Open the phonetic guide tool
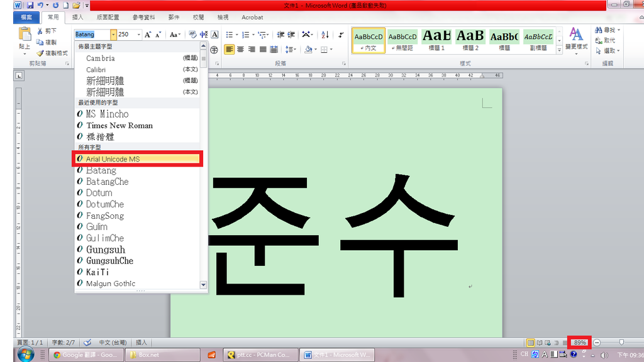644x362 pixels. pyautogui.click(x=203, y=35)
